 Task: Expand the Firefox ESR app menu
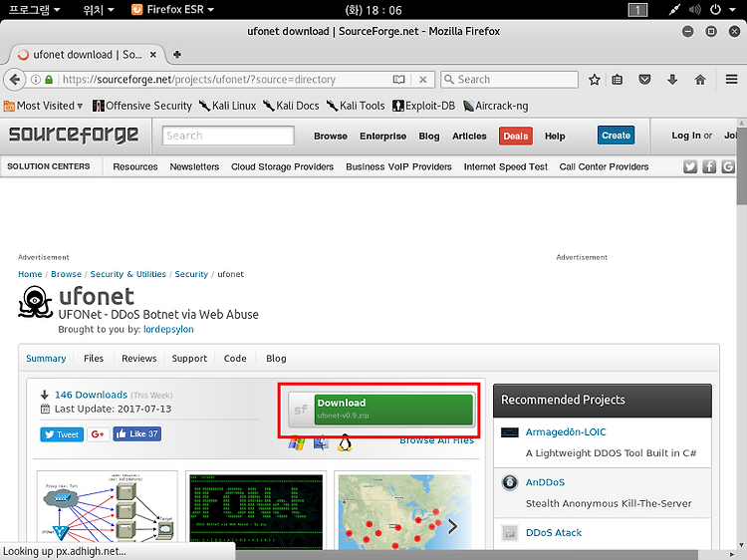point(172,10)
